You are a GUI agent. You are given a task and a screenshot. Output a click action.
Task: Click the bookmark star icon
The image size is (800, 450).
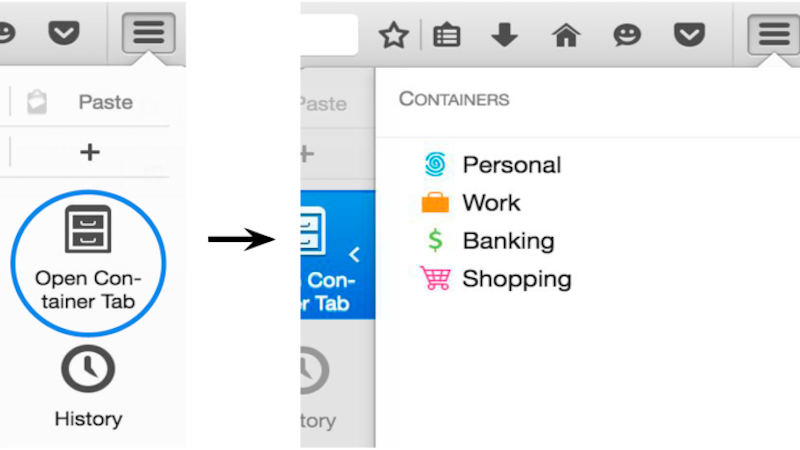click(x=393, y=35)
